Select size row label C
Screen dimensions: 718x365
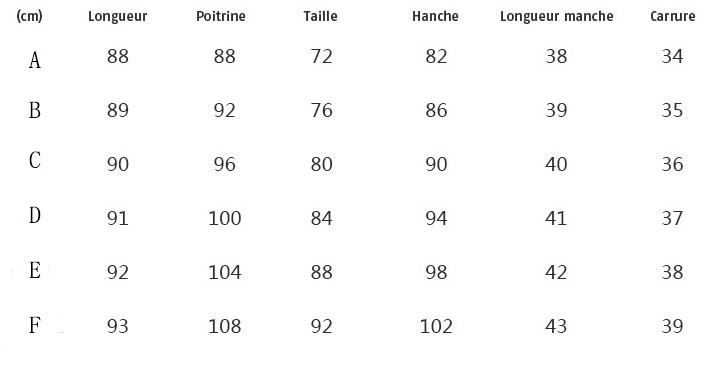click(35, 160)
